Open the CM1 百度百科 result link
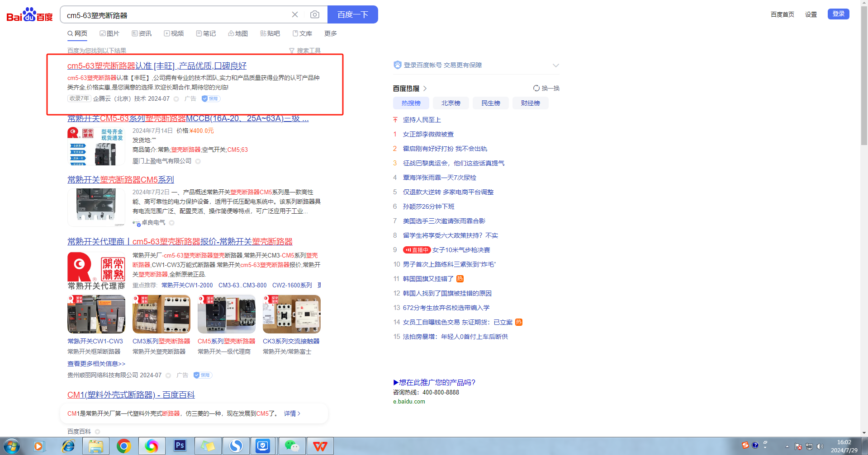The image size is (868, 455). pos(131,395)
